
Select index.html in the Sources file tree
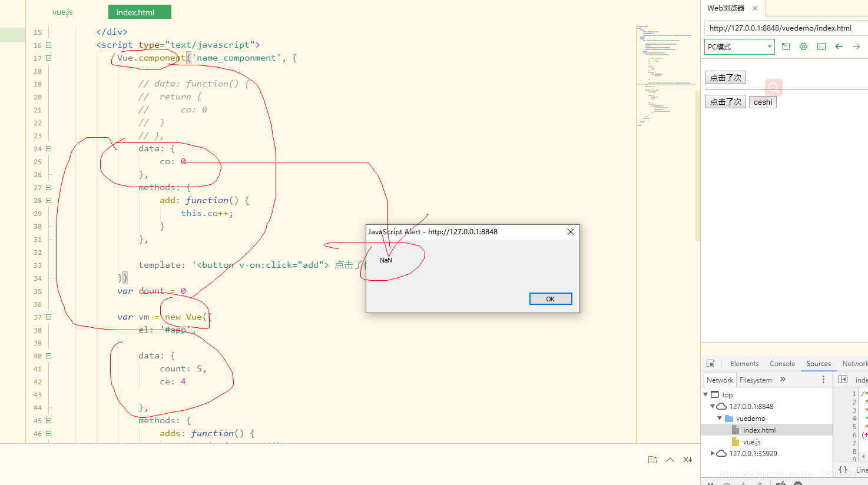click(760, 430)
